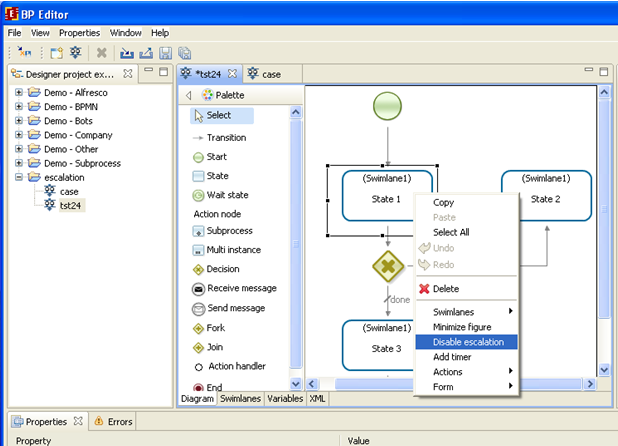This screenshot has height=446, width=618.
Task: Click the Export process toolbar icon
Action: point(146,53)
